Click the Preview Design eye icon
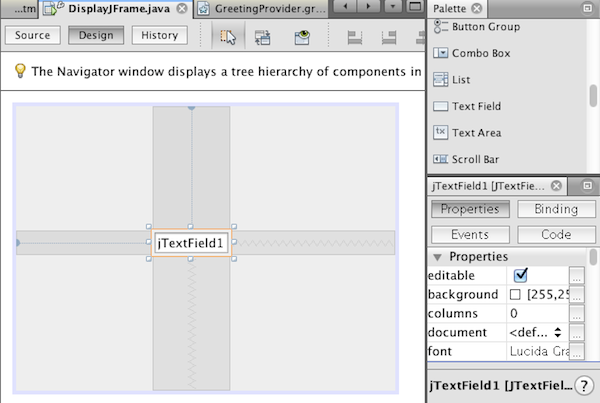This screenshot has height=403, width=600. tap(302, 36)
